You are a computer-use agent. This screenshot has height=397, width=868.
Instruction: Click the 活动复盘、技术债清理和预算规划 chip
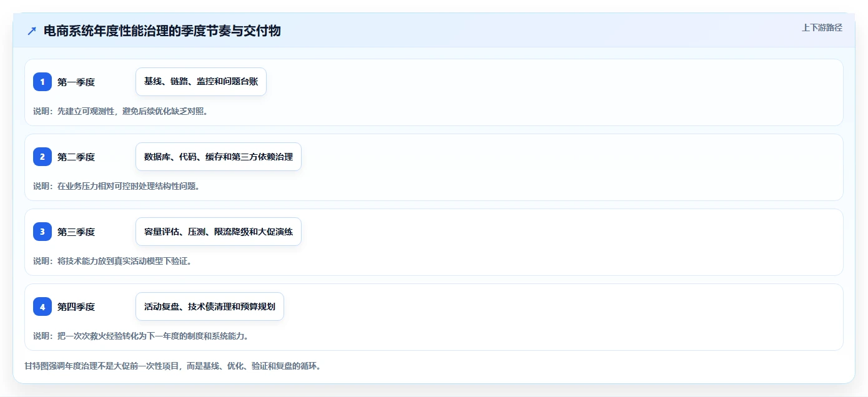pyautogui.click(x=210, y=306)
